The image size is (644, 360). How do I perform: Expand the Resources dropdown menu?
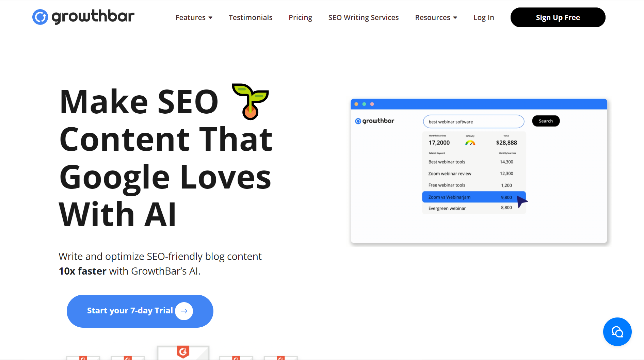(436, 17)
